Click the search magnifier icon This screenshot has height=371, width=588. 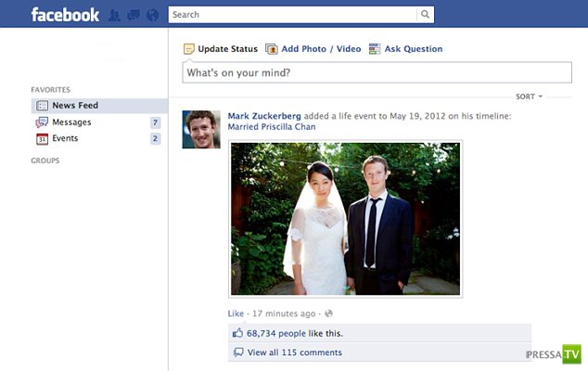coord(425,15)
